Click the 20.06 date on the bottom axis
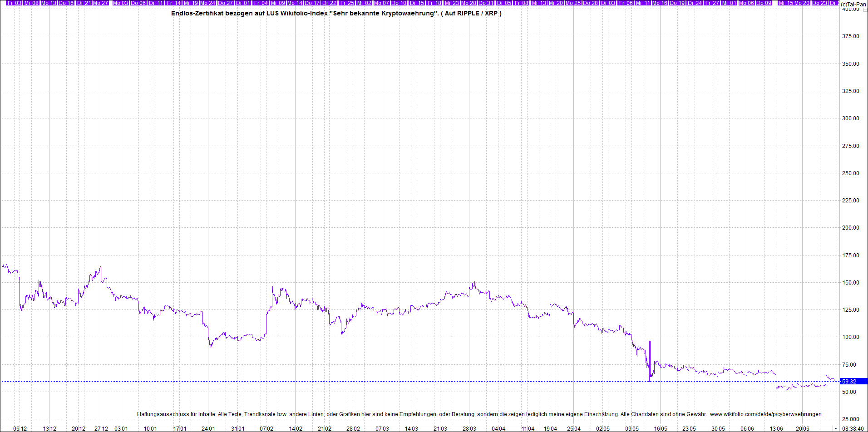Screen dimensions: 868x432 803,429
